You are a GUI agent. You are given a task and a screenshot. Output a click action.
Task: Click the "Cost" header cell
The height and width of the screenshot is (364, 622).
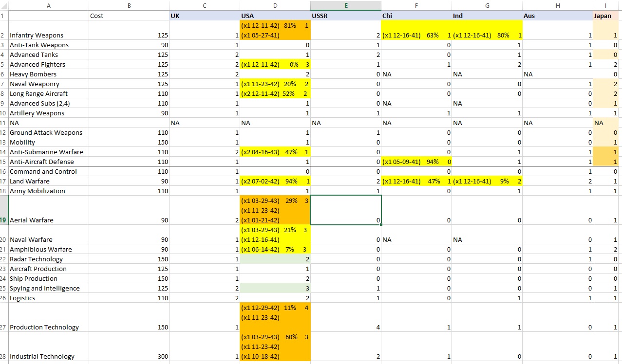[129, 16]
